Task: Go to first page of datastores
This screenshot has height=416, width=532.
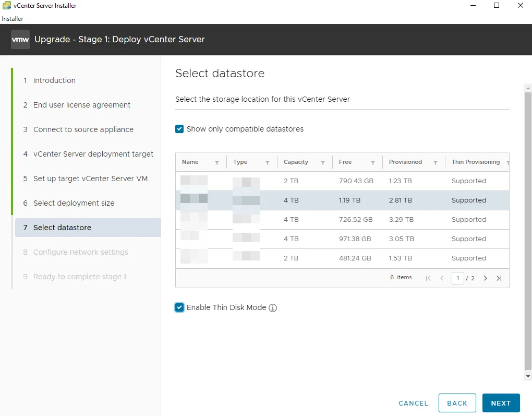Action: 428,278
